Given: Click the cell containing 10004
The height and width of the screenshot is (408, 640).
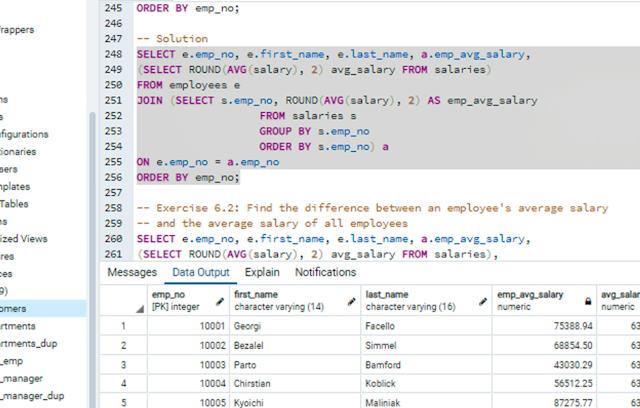Looking at the screenshot, I should pyautogui.click(x=189, y=384).
